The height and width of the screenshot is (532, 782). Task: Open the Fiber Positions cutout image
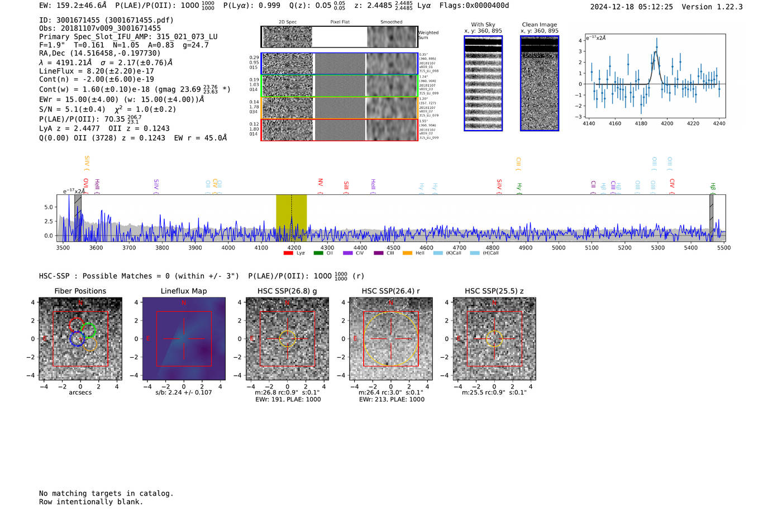coord(80,339)
